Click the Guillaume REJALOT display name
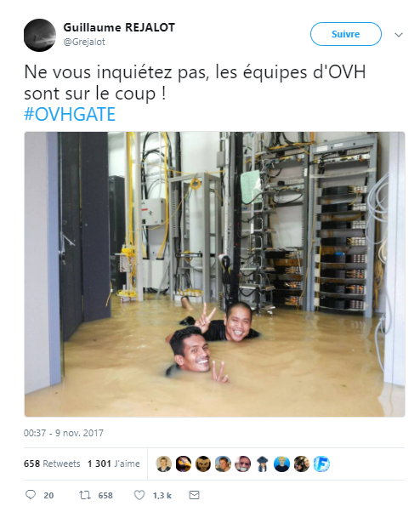Screen dimensions: 420x512 119,27
